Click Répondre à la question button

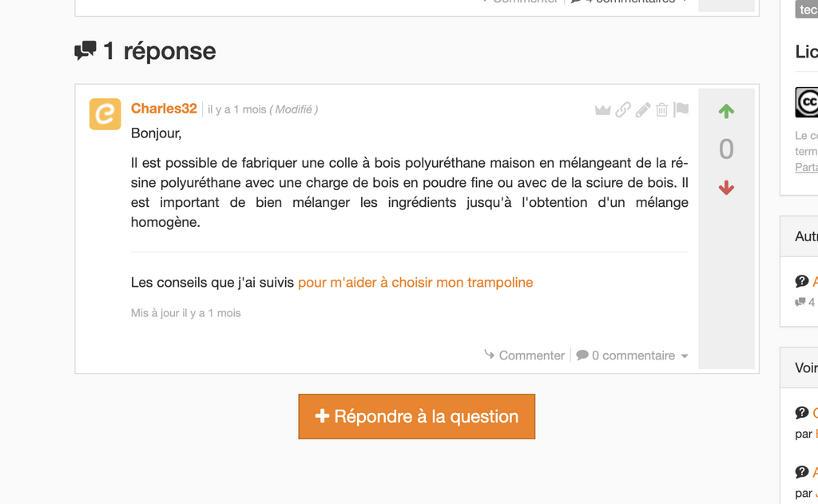(417, 416)
